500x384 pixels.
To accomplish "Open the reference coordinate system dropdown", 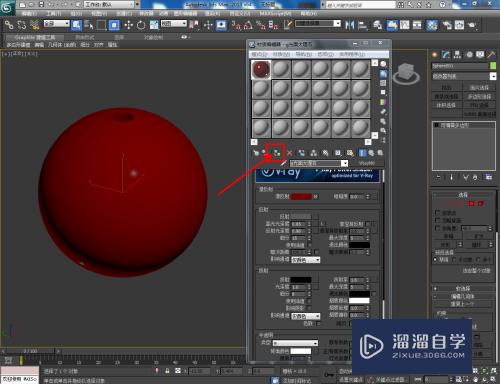I will (x=174, y=24).
